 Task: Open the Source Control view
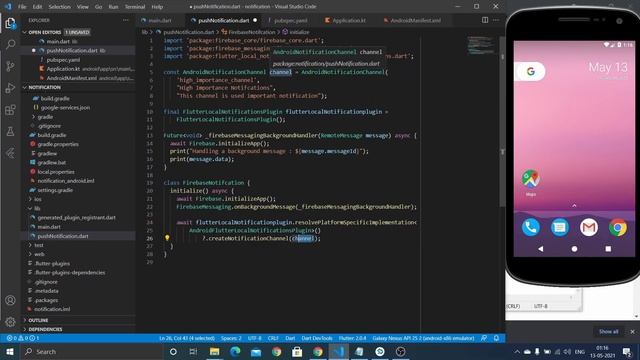coord(10,66)
